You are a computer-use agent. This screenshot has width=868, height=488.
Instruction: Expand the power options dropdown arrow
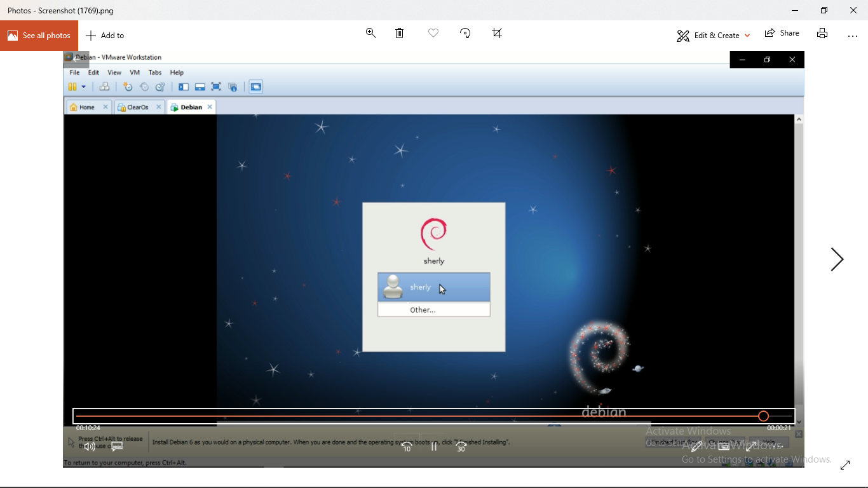[83, 87]
